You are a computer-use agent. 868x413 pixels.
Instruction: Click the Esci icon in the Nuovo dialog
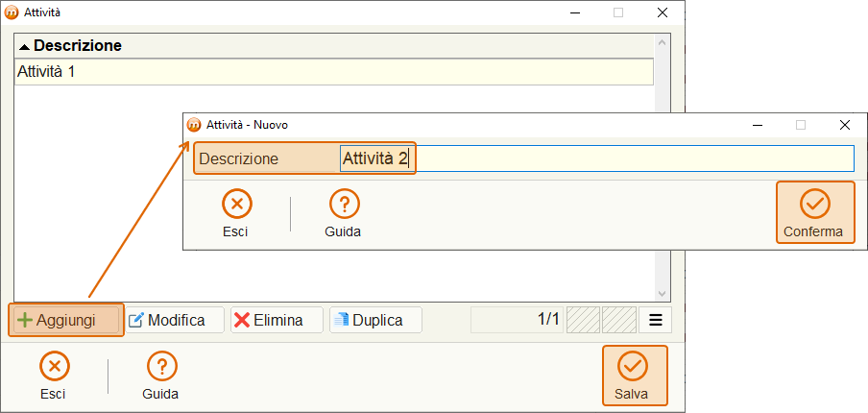[237, 204]
